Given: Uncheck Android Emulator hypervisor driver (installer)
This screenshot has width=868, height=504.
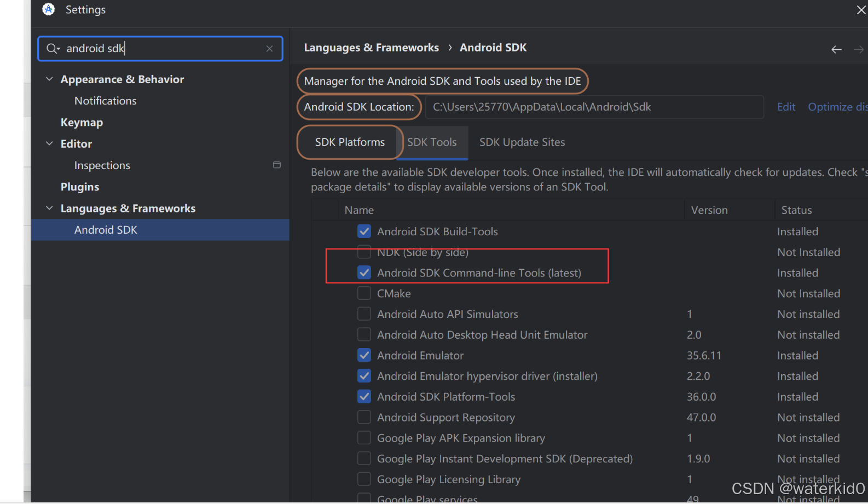Looking at the screenshot, I should tap(364, 376).
